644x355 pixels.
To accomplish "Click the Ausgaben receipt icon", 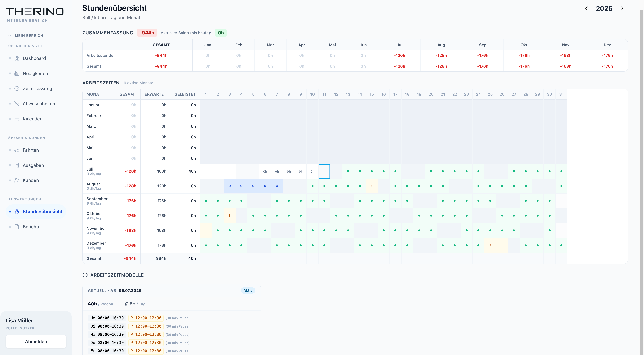I will pyautogui.click(x=17, y=165).
